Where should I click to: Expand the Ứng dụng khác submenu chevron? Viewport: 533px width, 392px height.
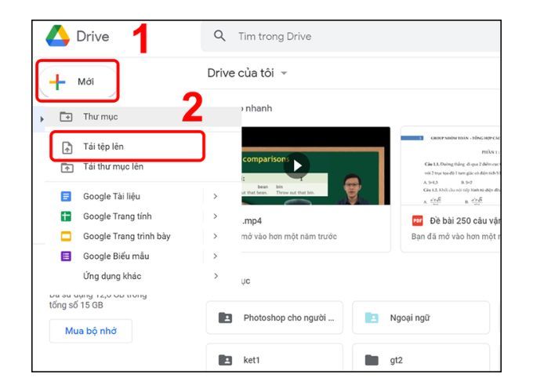pyautogui.click(x=216, y=276)
